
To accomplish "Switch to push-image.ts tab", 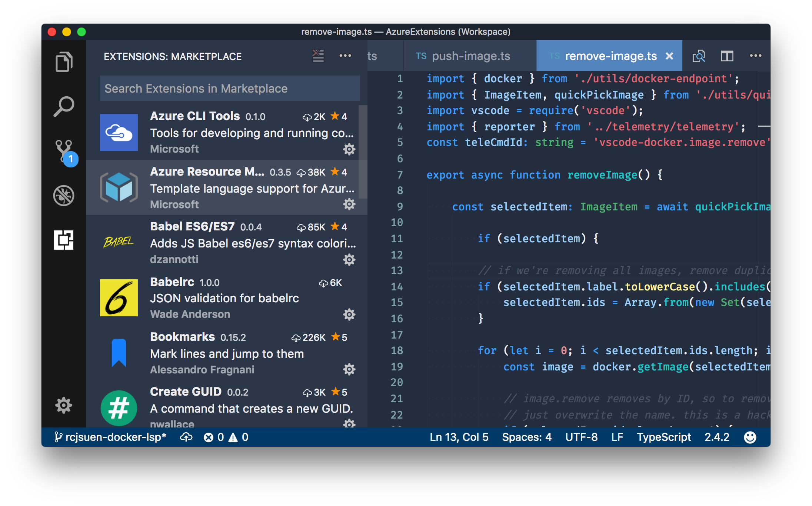I will pyautogui.click(x=470, y=56).
